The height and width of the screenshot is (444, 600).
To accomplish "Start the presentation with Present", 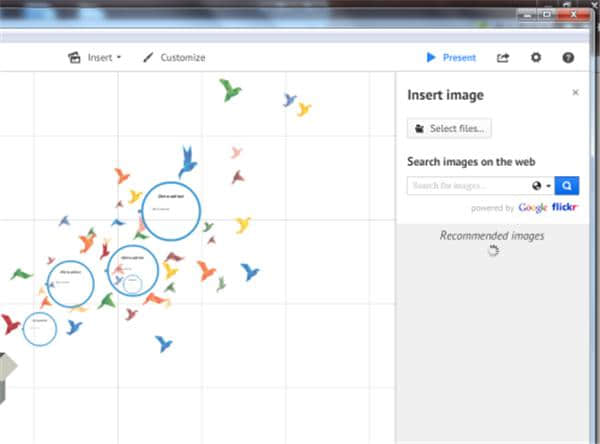I will (x=452, y=57).
